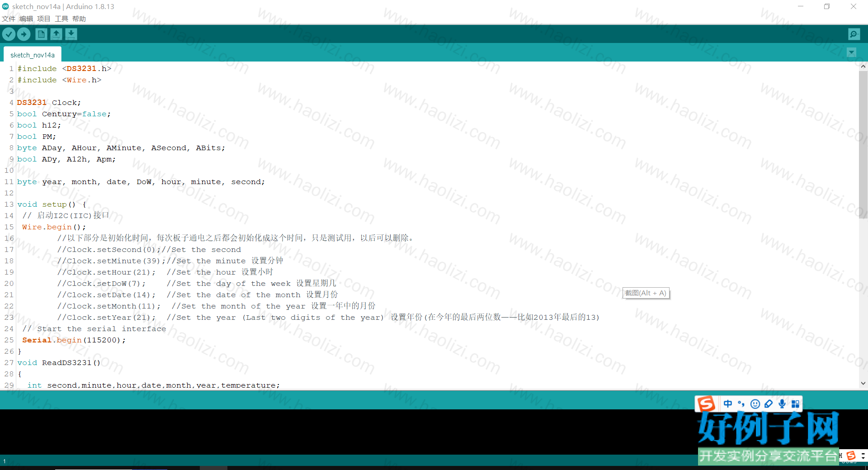Expand tray options small arrows
The width and height of the screenshot is (868, 470).
point(863,456)
